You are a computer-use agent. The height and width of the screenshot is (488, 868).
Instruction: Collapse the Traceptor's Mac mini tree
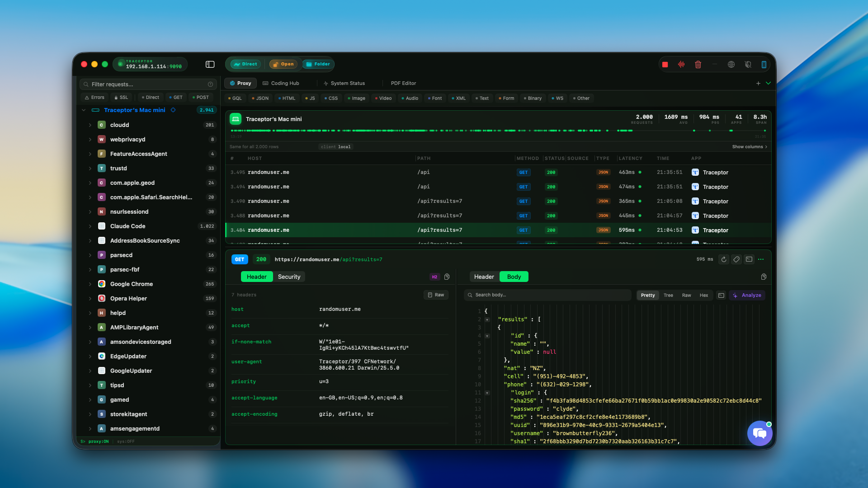pyautogui.click(x=84, y=110)
